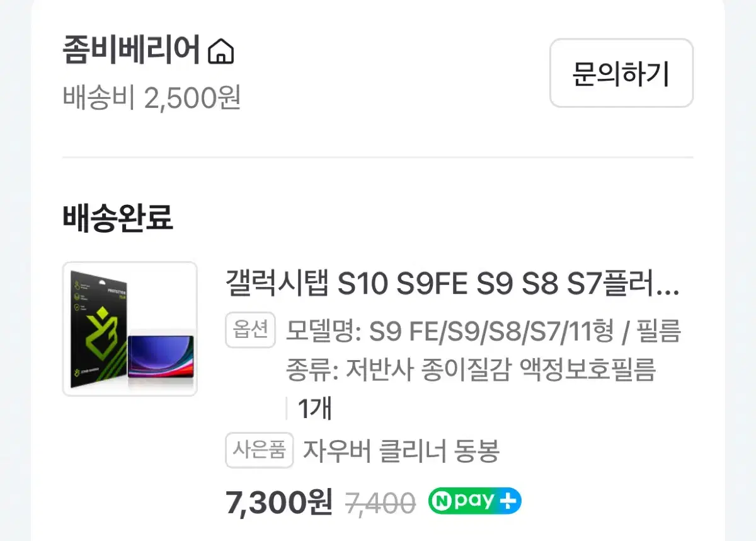Tap the 문의하기 button
The image size is (756, 541).
pyautogui.click(x=621, y=73)
